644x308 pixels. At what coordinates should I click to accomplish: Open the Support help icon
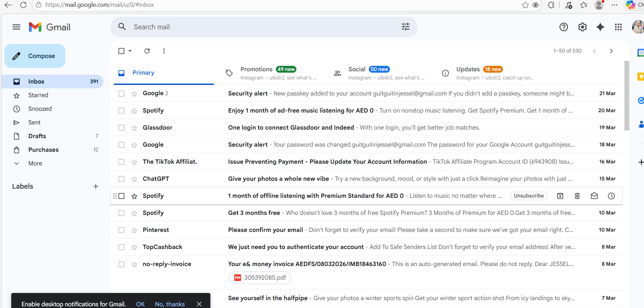click(x=563, y=27)
